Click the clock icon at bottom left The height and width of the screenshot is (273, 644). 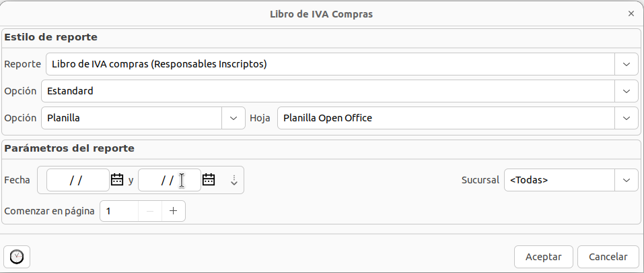coord(17,257)
